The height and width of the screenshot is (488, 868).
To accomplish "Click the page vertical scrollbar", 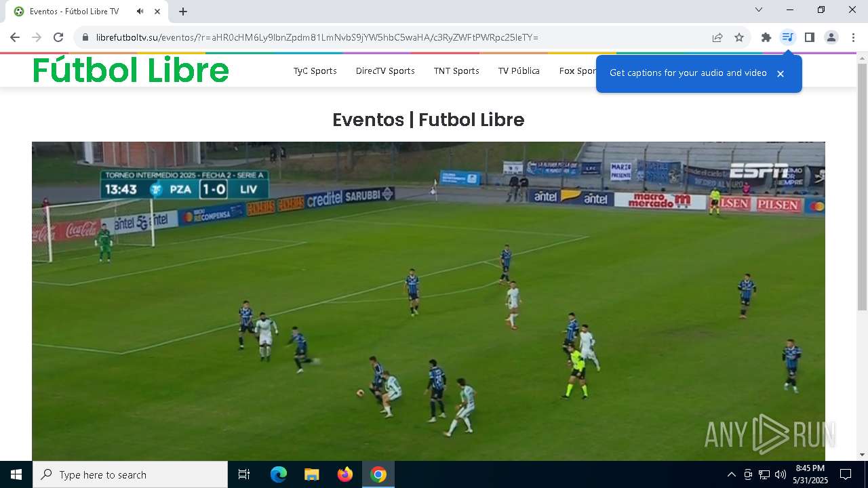I will 862,186.
